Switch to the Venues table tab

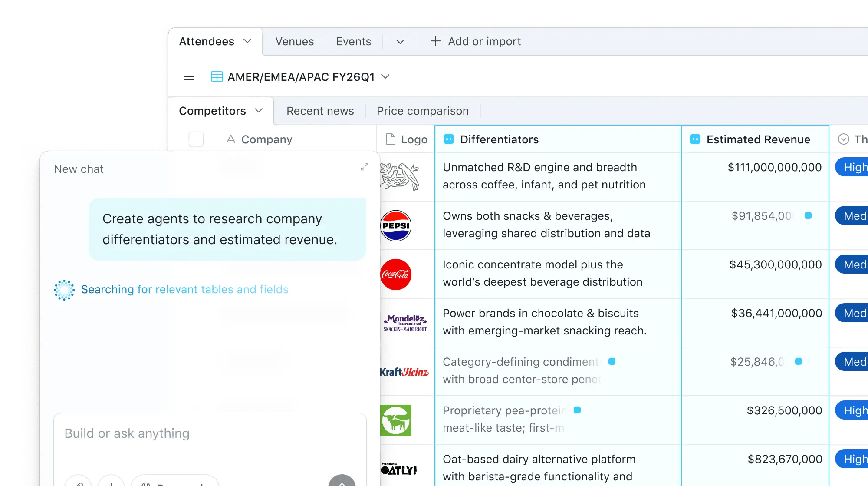(294, 41)
